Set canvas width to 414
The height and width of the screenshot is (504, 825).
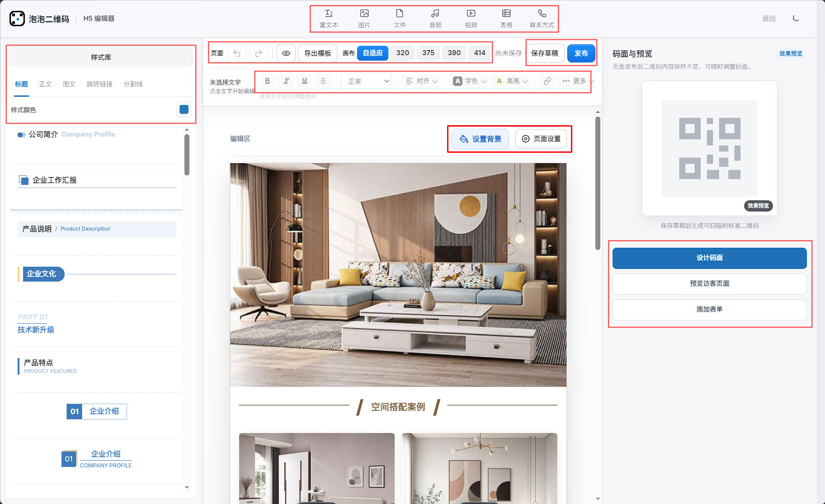tap(480, 53)
